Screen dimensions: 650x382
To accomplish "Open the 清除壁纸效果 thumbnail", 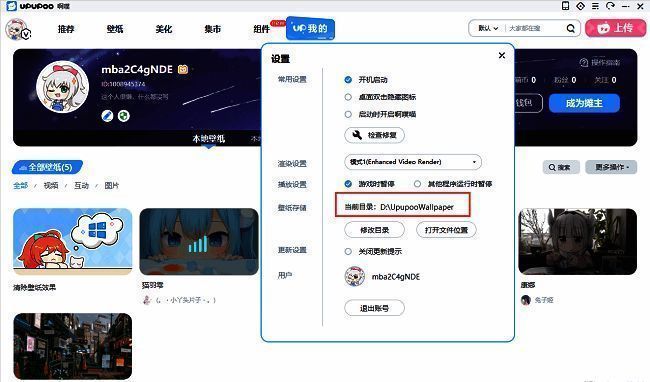I will pos(73,242).
